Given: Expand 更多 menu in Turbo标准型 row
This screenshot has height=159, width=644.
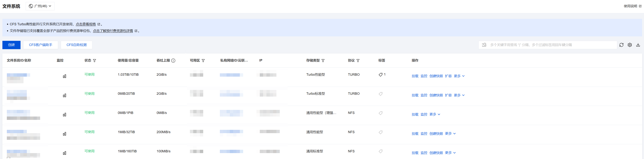Looking at the screenshot, I should click(x=459, y=95).
